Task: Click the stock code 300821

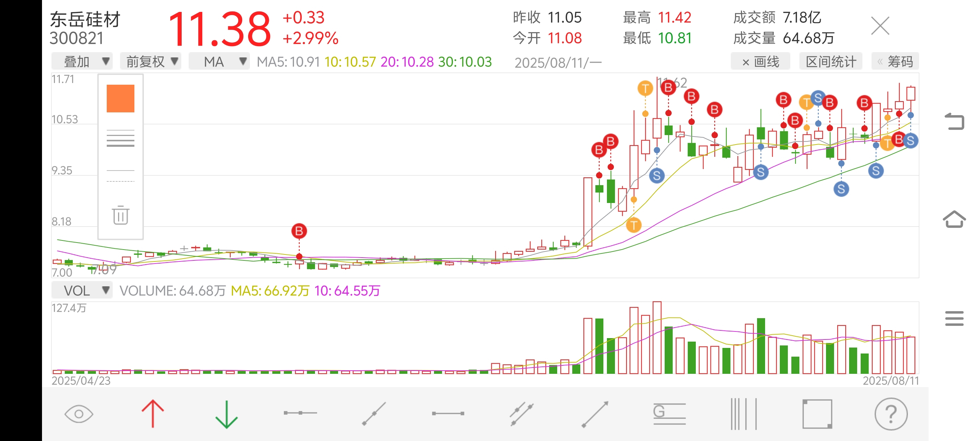Action: 76,38
